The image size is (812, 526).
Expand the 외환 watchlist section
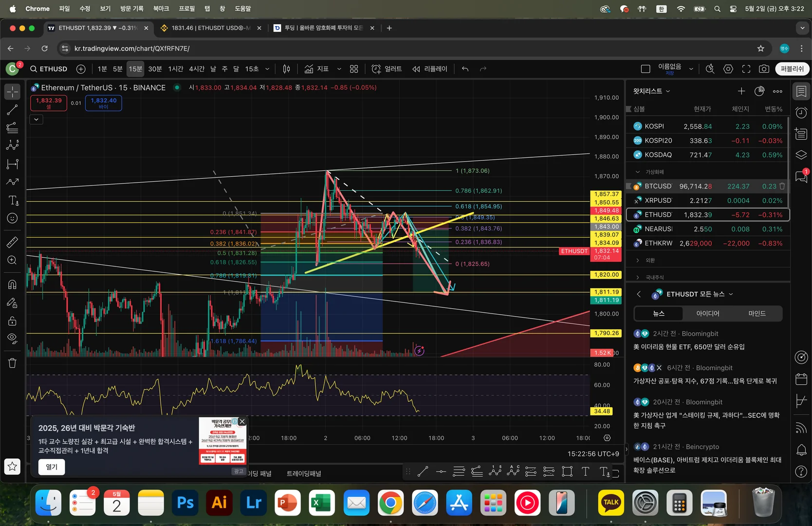click(638, 261)
